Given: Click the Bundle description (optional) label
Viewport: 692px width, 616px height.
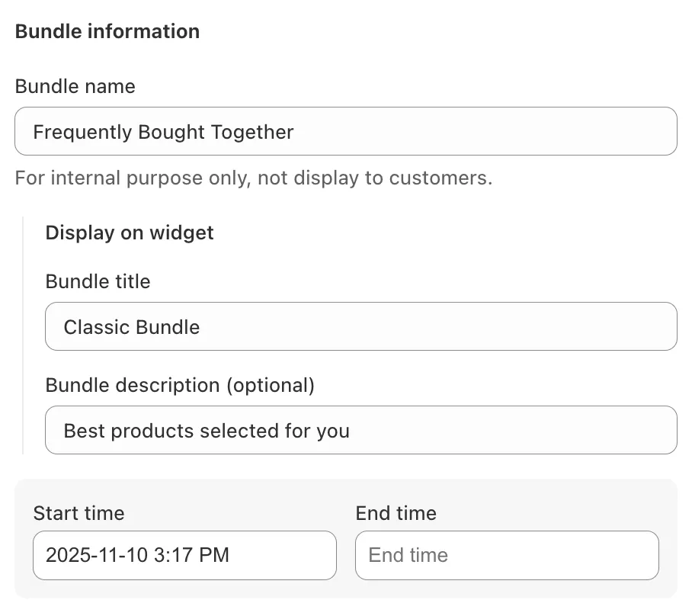Looking at the screenshot, I should click(180, 385).
